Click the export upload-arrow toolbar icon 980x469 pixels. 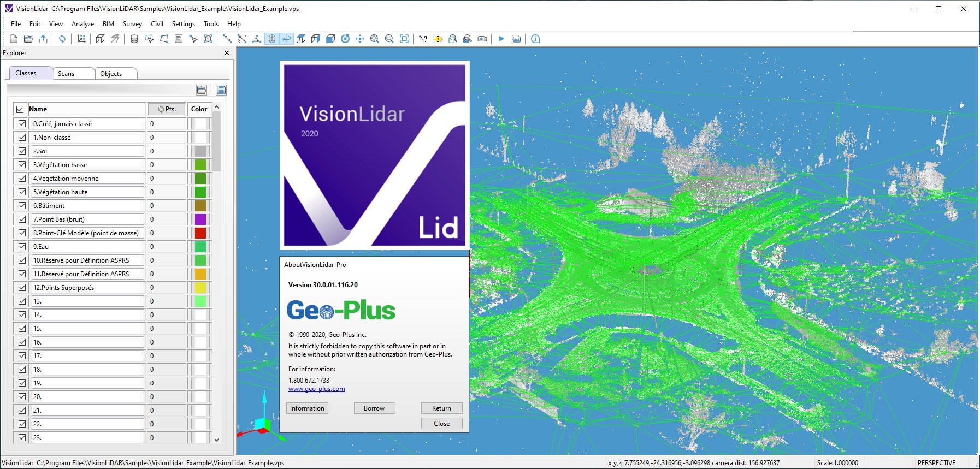click(x=43, y=39)
